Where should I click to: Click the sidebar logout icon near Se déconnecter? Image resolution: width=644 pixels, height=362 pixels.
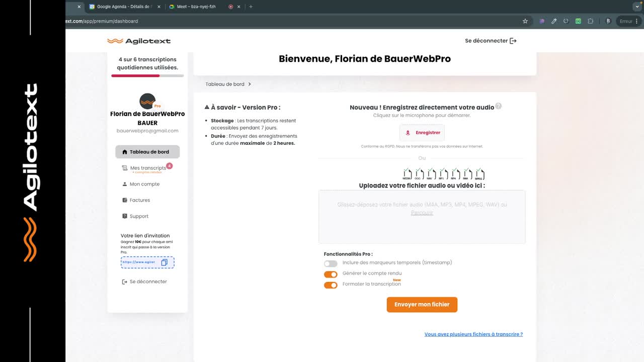pyautogui.click(x=125, y=282)
